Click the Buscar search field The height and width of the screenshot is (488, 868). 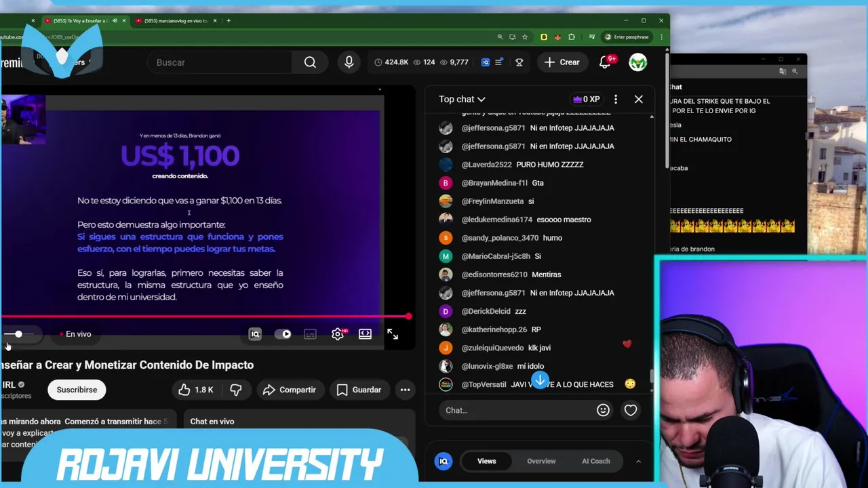click(x=220, y=62)
